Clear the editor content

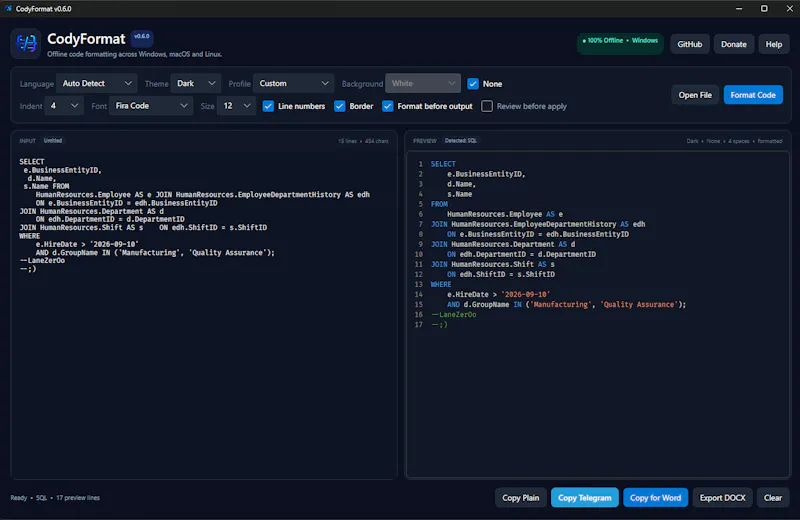[772, 498]
